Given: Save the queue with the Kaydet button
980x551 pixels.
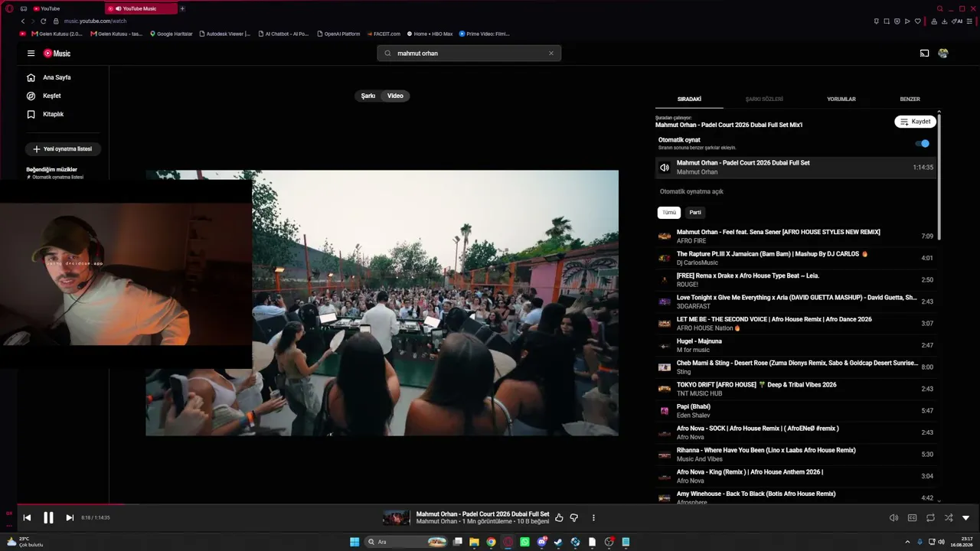Looking at the screenshot, I should click(915, 122).
